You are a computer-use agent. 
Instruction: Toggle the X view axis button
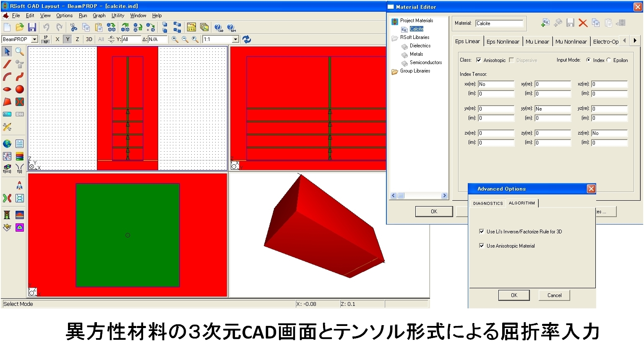[57, 39]
